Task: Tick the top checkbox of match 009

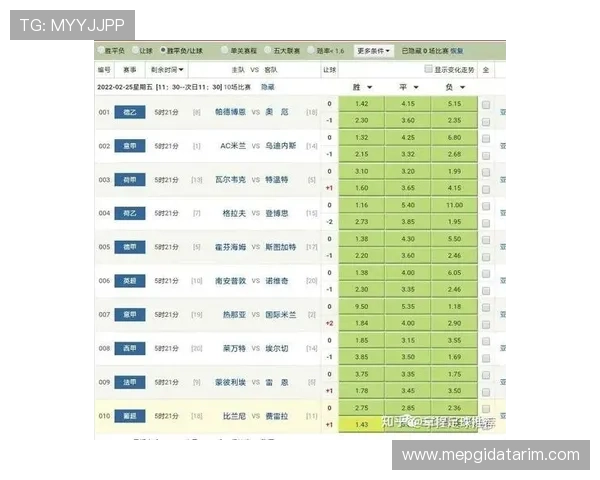Action: pyautogui.click(x=486, y=375)
